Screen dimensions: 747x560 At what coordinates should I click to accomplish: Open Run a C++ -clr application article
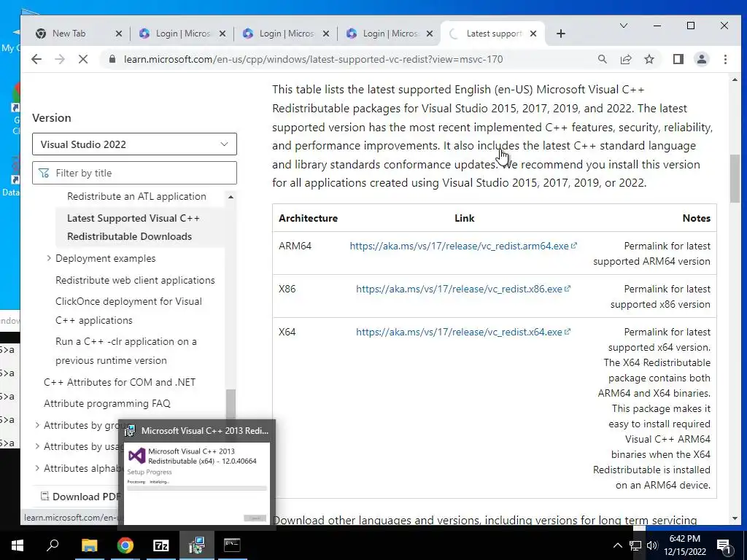[125, 351]
